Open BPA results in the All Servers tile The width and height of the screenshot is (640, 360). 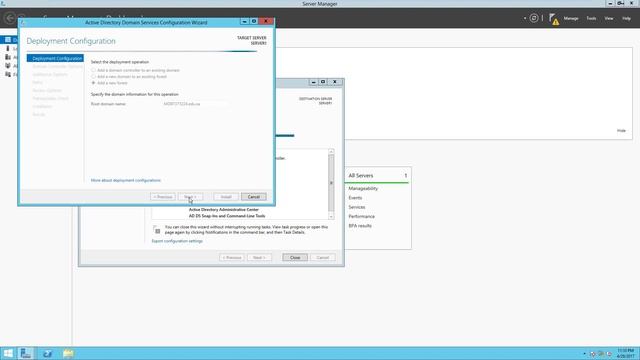coord(360,226)
